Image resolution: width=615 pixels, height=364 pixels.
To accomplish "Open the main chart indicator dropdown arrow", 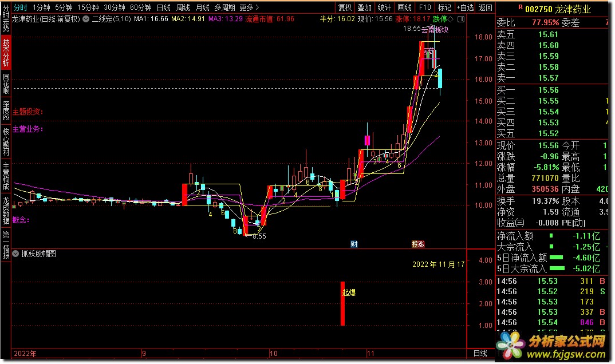I will 86,19.
